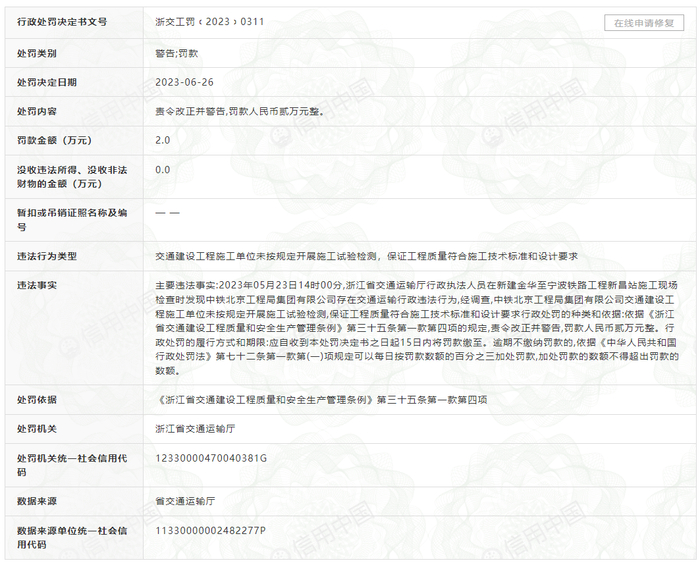Click the 在线申请修复 button
Image resolution: width=700 pixels, height=563 pixels.
click(644, 23)
